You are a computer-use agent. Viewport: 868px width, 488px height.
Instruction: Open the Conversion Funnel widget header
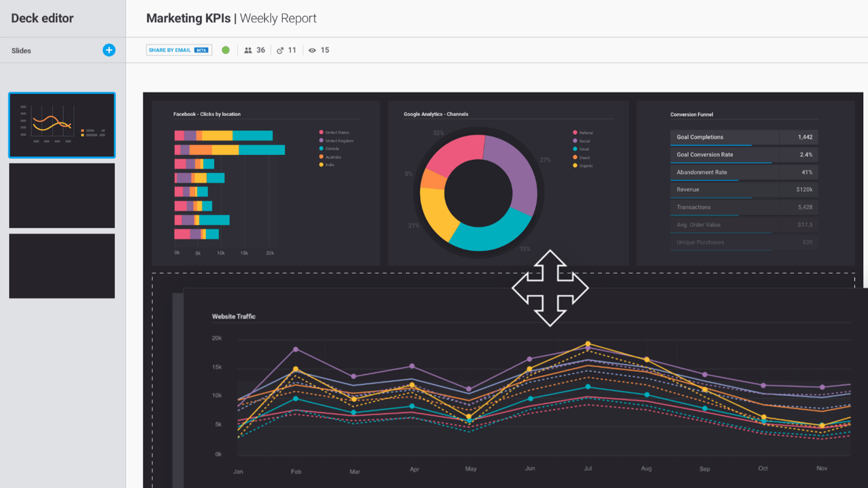(x=691, y=114)
